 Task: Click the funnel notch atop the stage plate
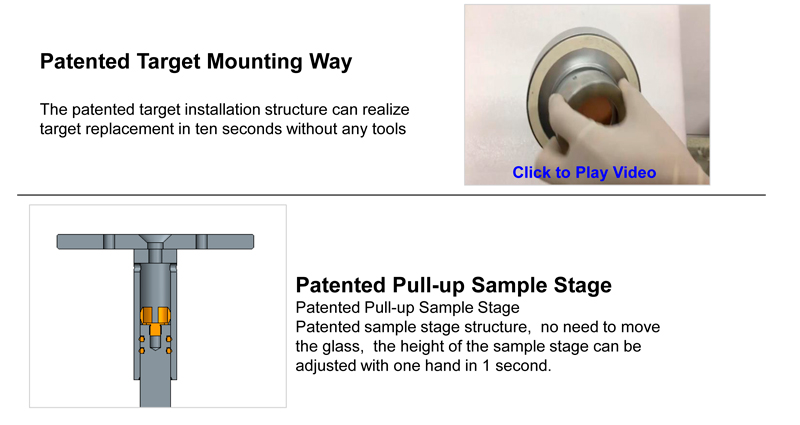coord(155,239)
